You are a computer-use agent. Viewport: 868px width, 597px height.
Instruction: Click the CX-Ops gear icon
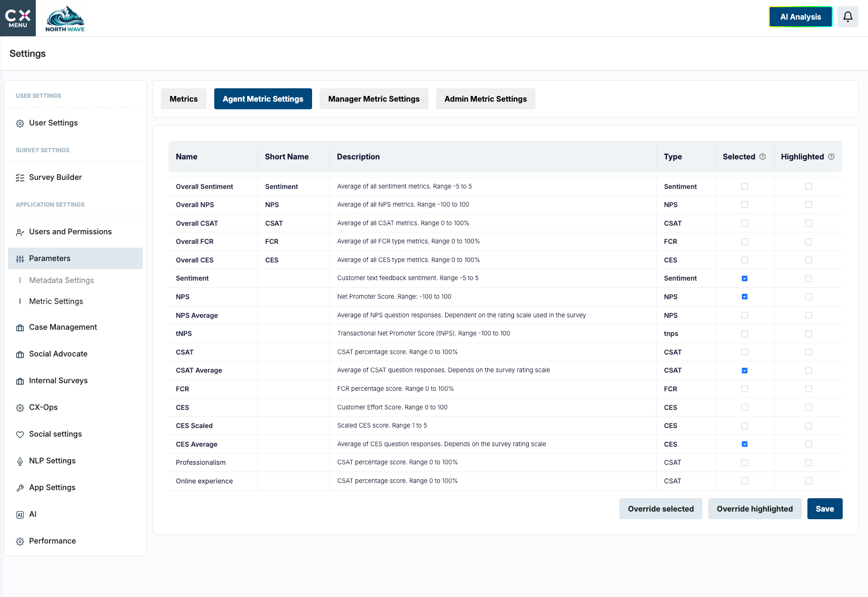(x=20, y=408)
